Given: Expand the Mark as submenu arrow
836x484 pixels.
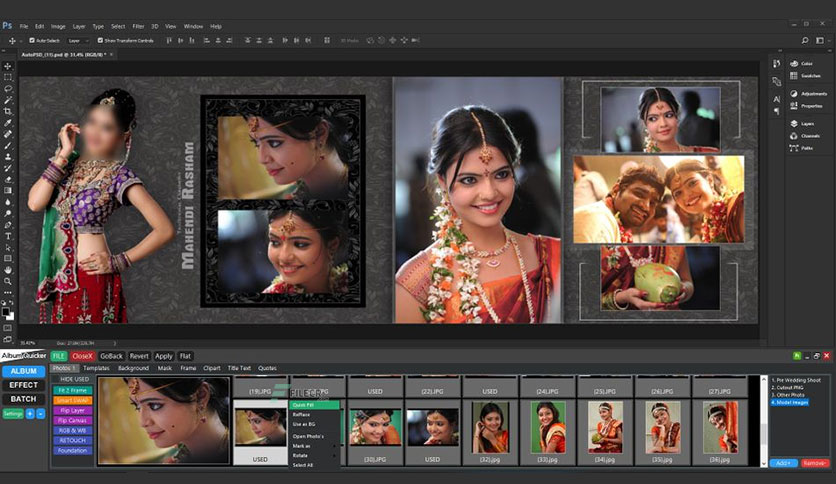Looking at the screenshot, I should [335, 446].
